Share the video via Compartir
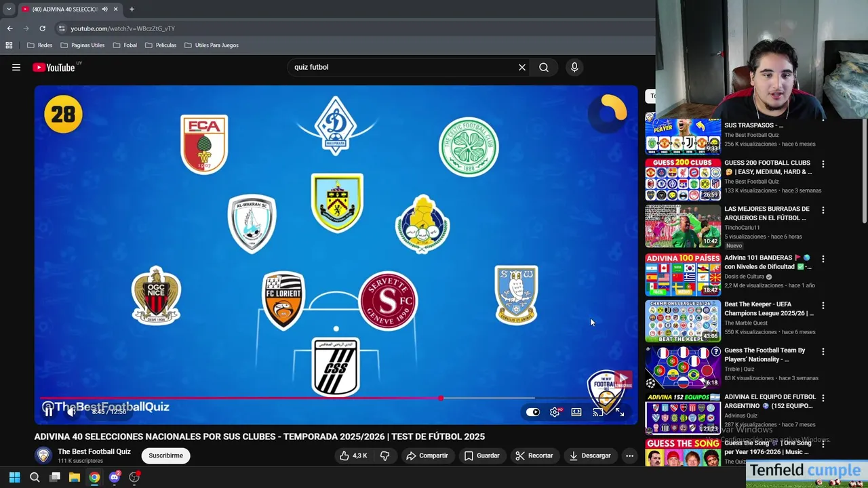 tap(427, 455)
